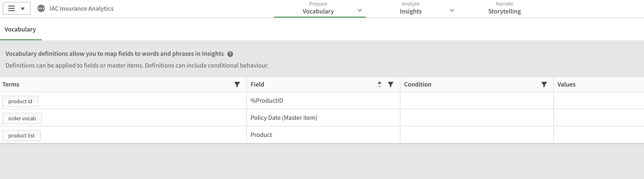Screen dimensions: 644x179
Task: Filter the Terms column
Action: pyautogui.click(x=237, y=84)
